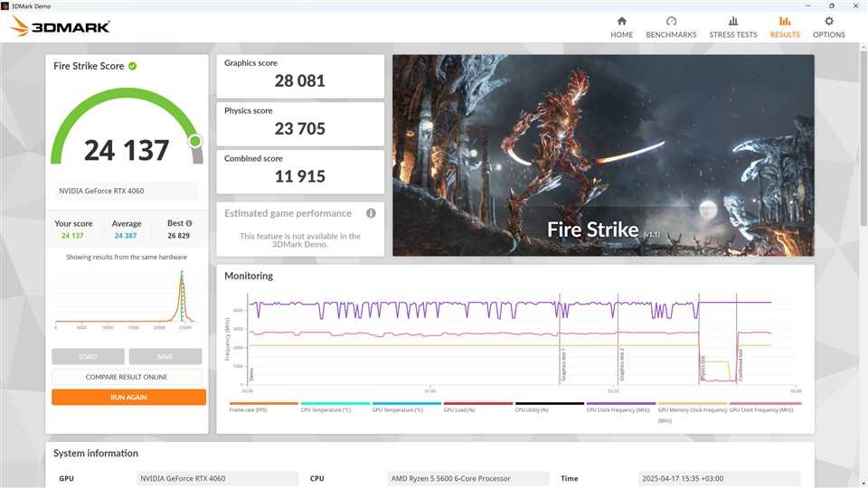Toggle GPU Clock Frequency legend entry
The height and width of the screenshot is (488, 868).
pyautogui.click(x=763, y=409)
